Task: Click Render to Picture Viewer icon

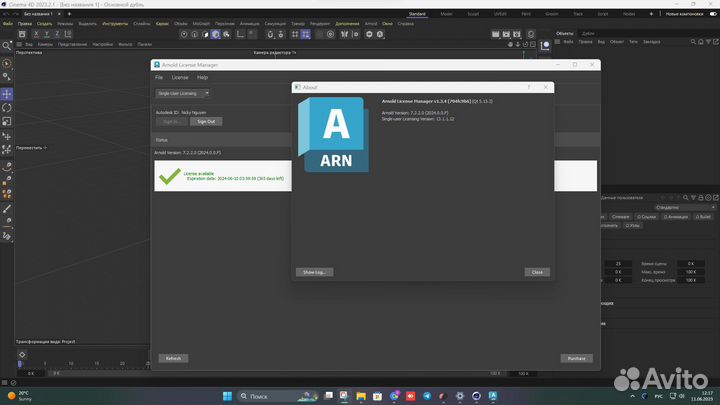Action: [x=506, y=34]
